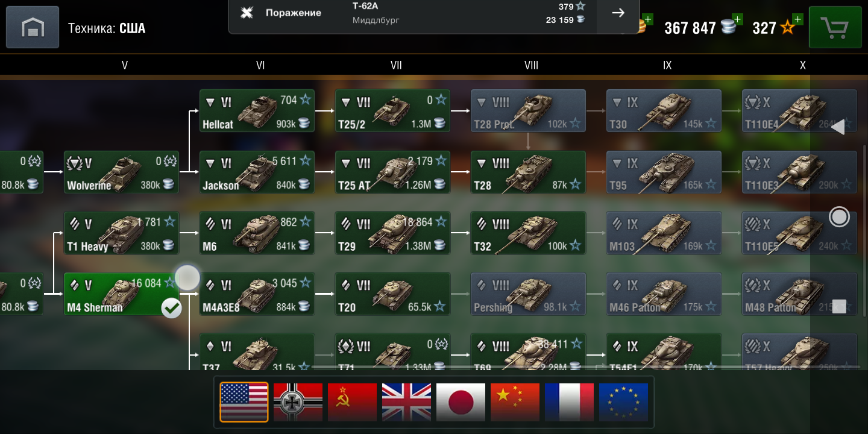
Task: Open the garage via hangar icon
Action: pos(33,27)
